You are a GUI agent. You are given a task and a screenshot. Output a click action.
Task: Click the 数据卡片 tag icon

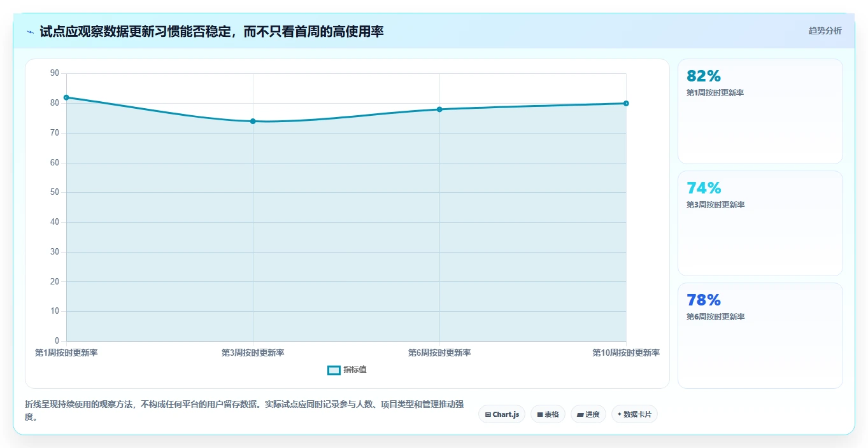[x=619, y=414]
